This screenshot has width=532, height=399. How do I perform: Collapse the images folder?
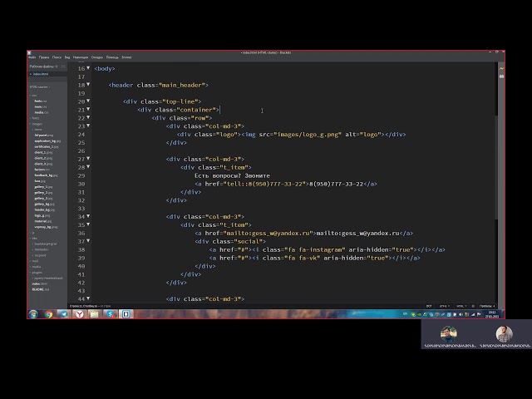pos(36,124)
